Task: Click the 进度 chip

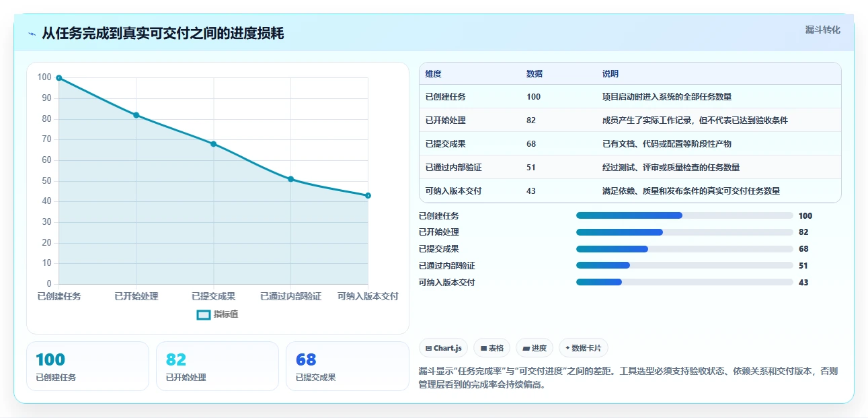Action: (x=535, y=348)
